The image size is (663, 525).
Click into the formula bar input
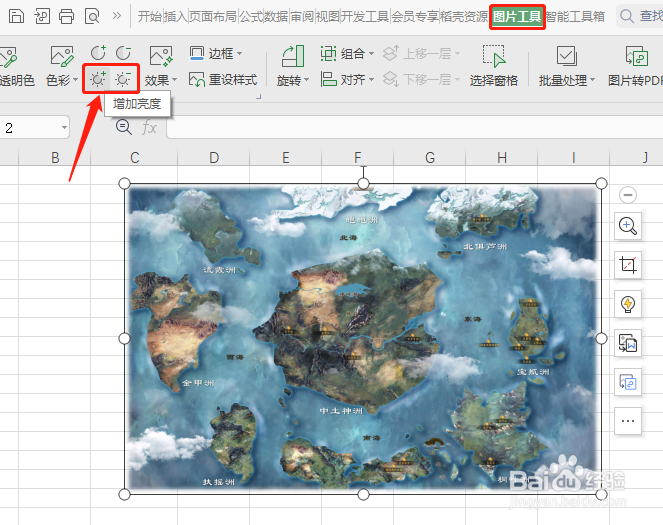tap(415, 127)
